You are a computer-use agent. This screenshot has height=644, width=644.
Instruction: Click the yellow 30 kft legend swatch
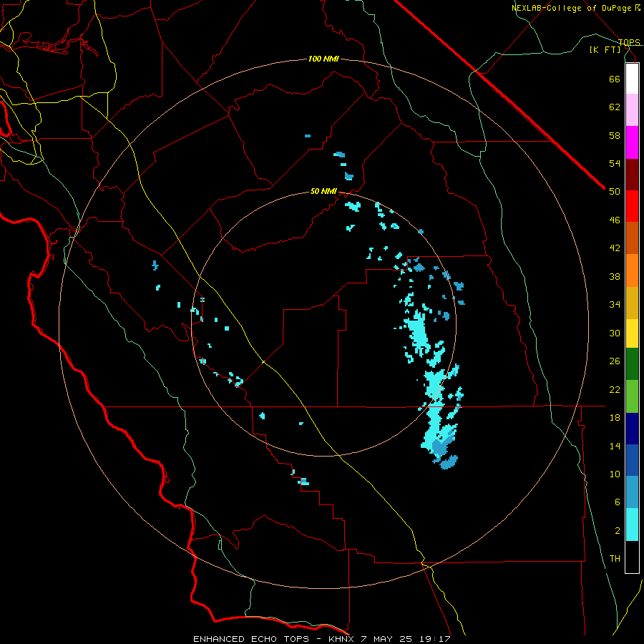632,333
